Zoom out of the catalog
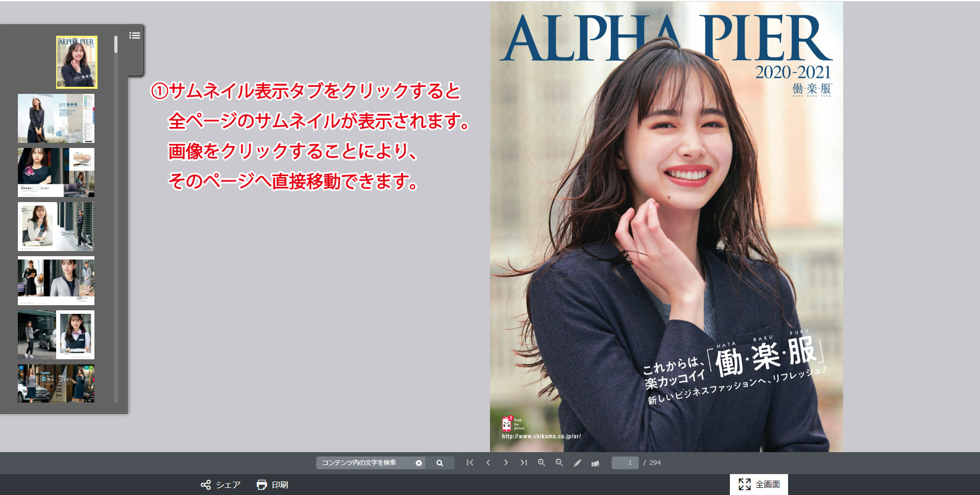 coord(559,462)
